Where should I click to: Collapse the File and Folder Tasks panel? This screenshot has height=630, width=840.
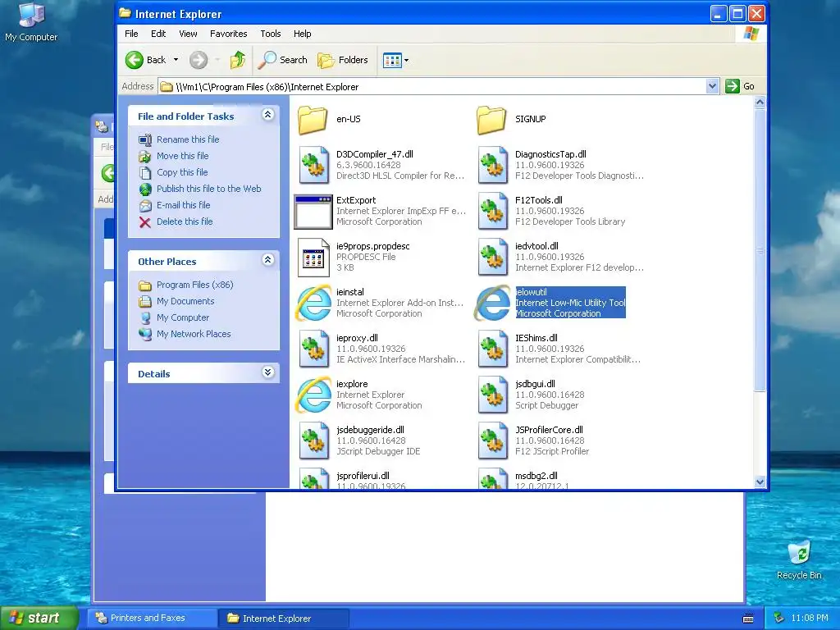click(268, 115)
